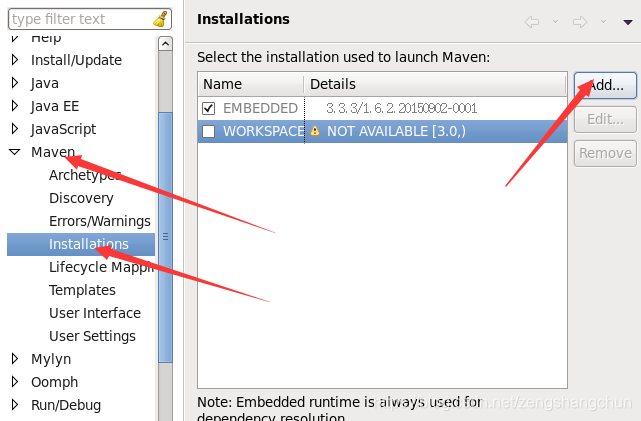Click the 3.3.3/1.6.2 version details cell
The width and height of the screenshot is (641, 421).
tap(401, 108)
